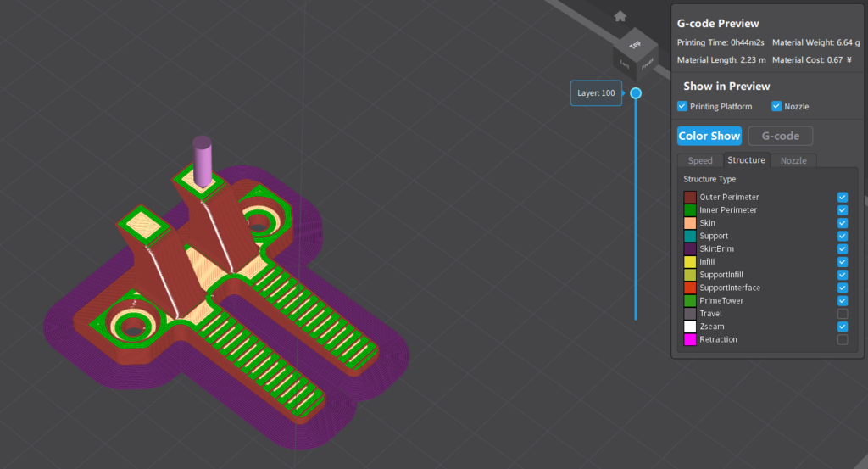Disable the Zseam structure checkbox
This screenshot has width=868, height=469.
pos(842,327)
